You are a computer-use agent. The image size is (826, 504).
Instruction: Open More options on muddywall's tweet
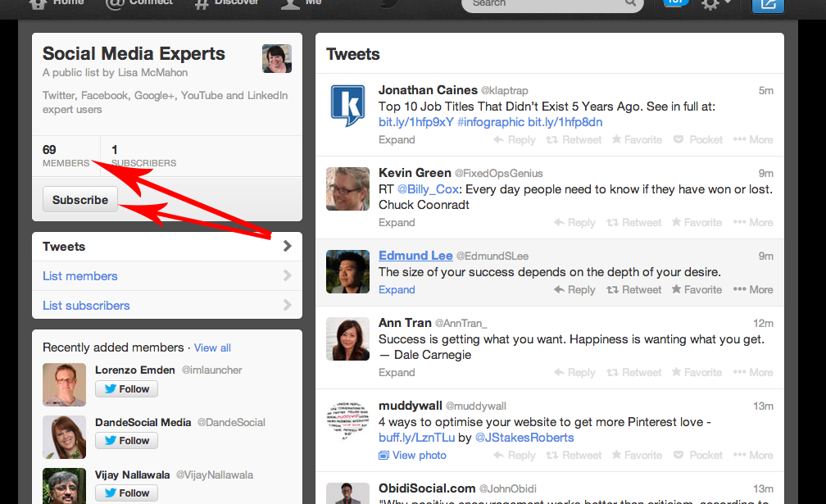753,455
